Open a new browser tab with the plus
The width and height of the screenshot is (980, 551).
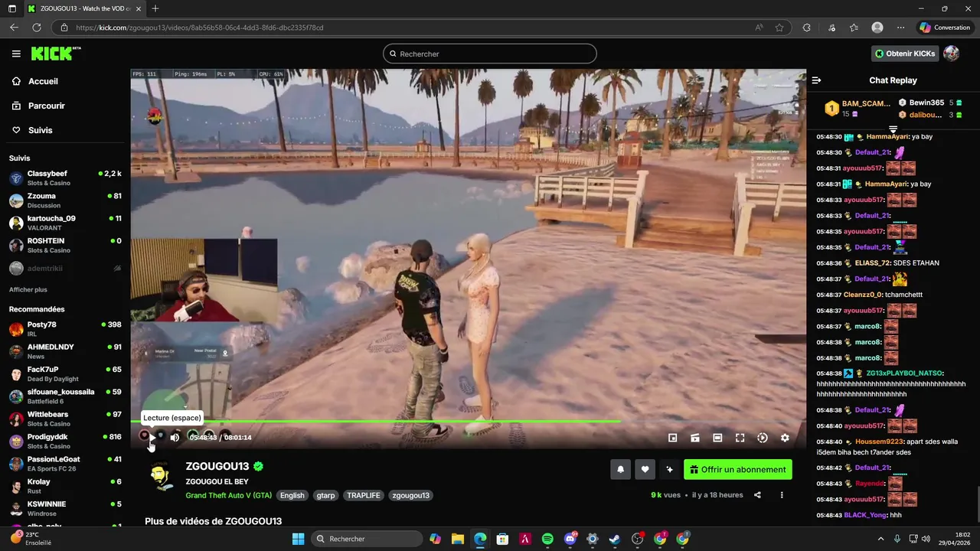pos(155,8)
